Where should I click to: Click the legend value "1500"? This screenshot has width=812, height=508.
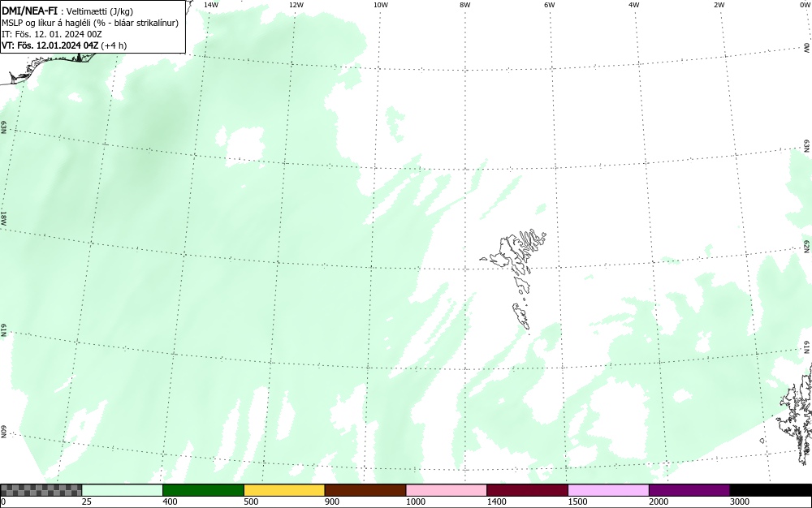tap(577, 502)
